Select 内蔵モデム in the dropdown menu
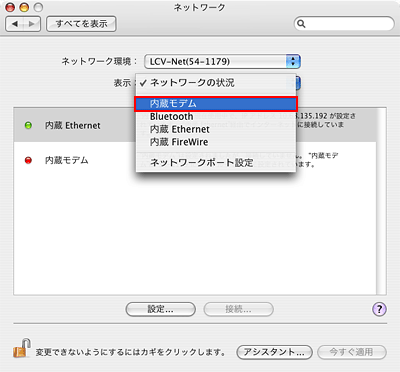 click(x=216, y=104)
